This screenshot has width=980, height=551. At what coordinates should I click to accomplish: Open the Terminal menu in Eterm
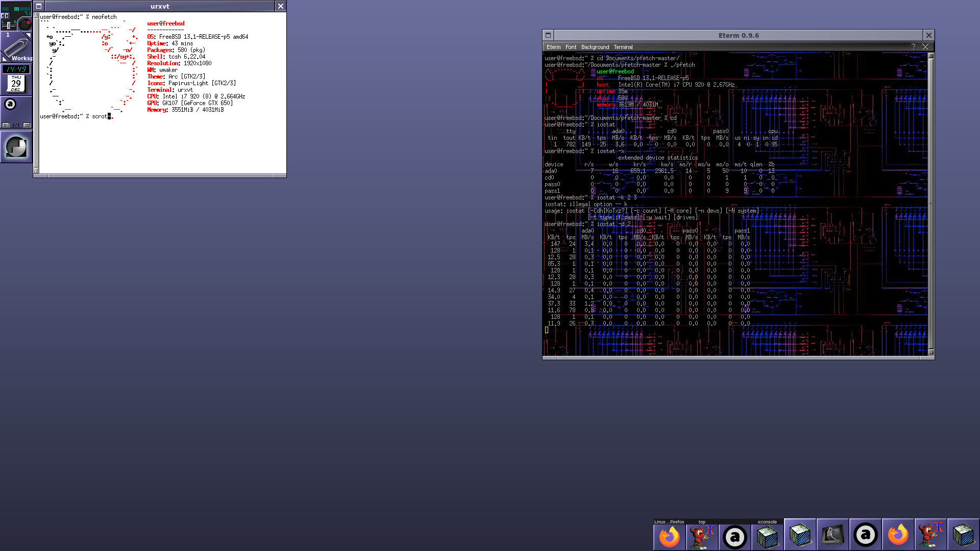click(623, 47)
